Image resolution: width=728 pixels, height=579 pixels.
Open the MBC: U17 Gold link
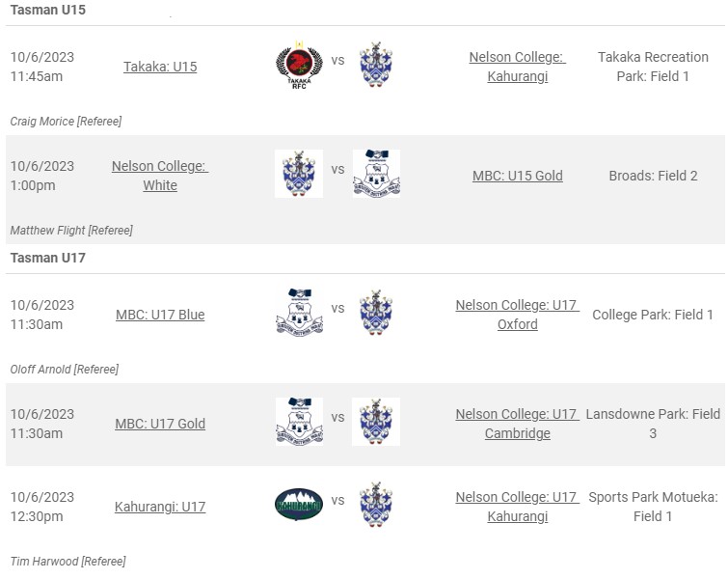(160, 424)
